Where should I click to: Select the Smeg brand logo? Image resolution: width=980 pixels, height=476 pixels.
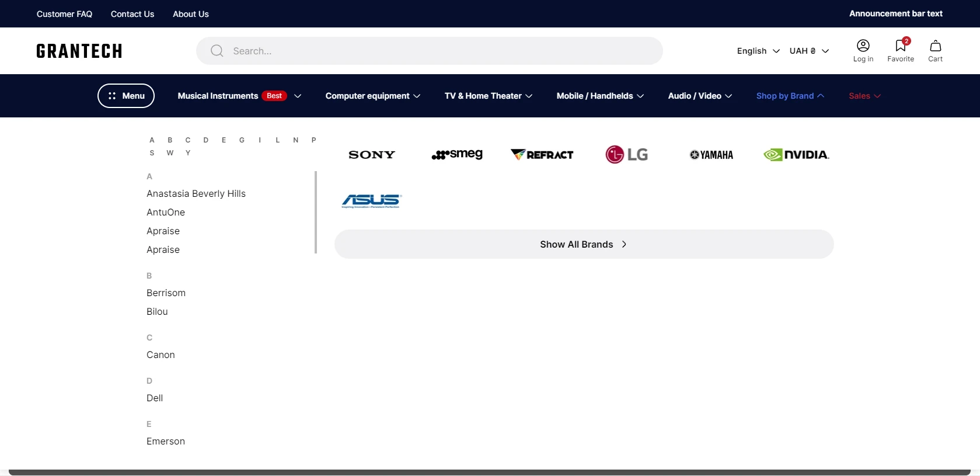click(457, 154)
